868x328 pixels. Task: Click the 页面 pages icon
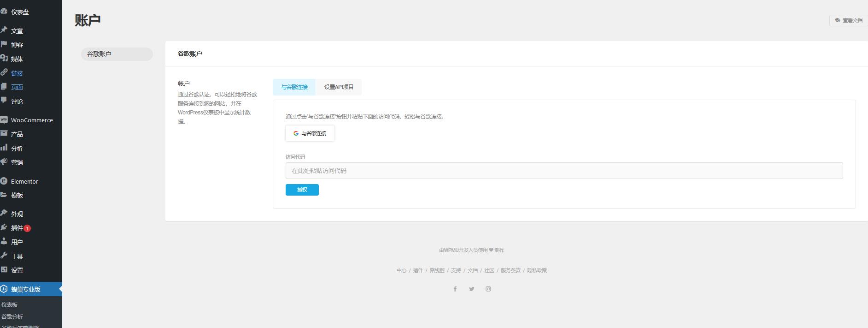(x=4, y=87)
